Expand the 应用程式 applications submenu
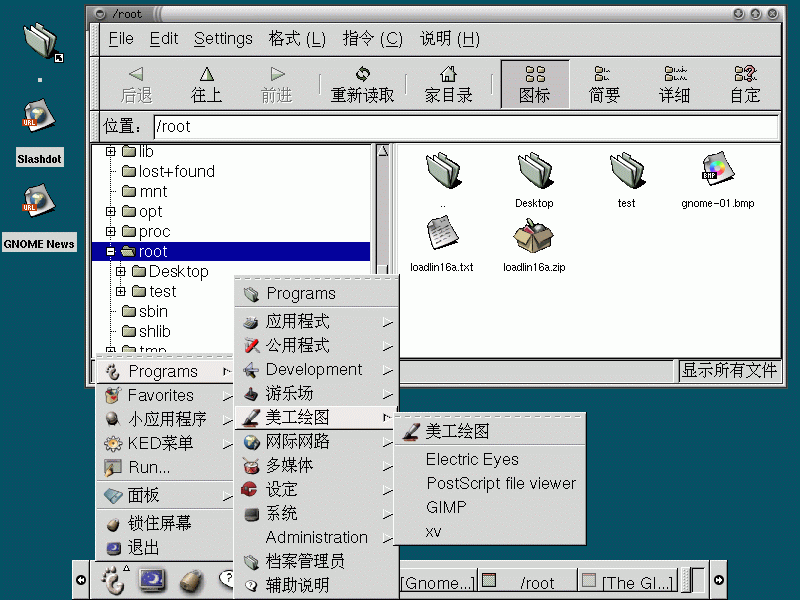Image resolution: width=800 pixels, height=600 pixels. pyautogui.click(x=316, y=321)
